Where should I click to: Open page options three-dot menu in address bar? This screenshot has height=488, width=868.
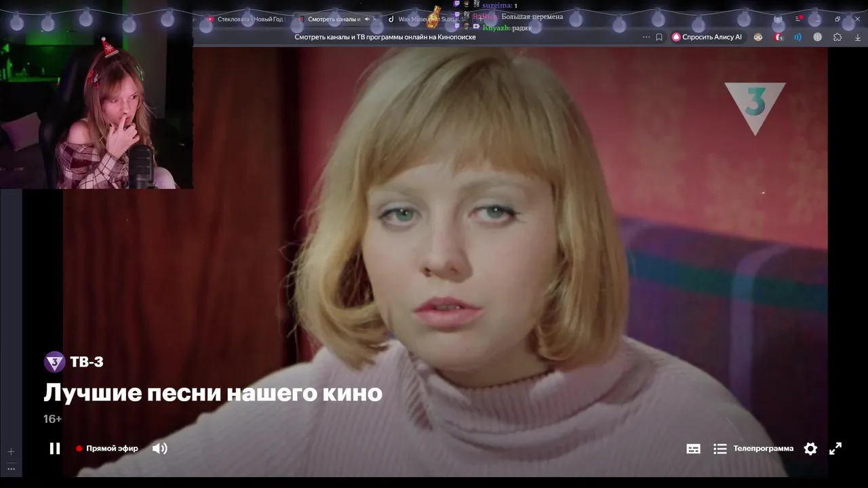646,37
